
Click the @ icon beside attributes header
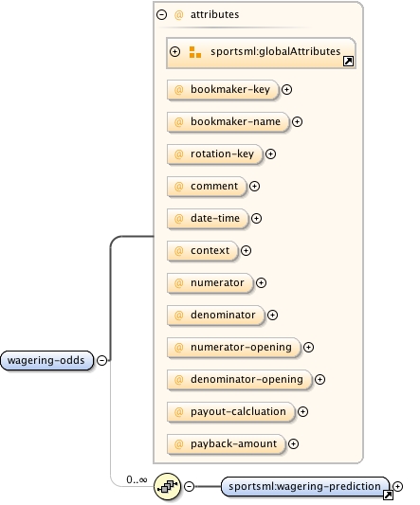point(178,15)
